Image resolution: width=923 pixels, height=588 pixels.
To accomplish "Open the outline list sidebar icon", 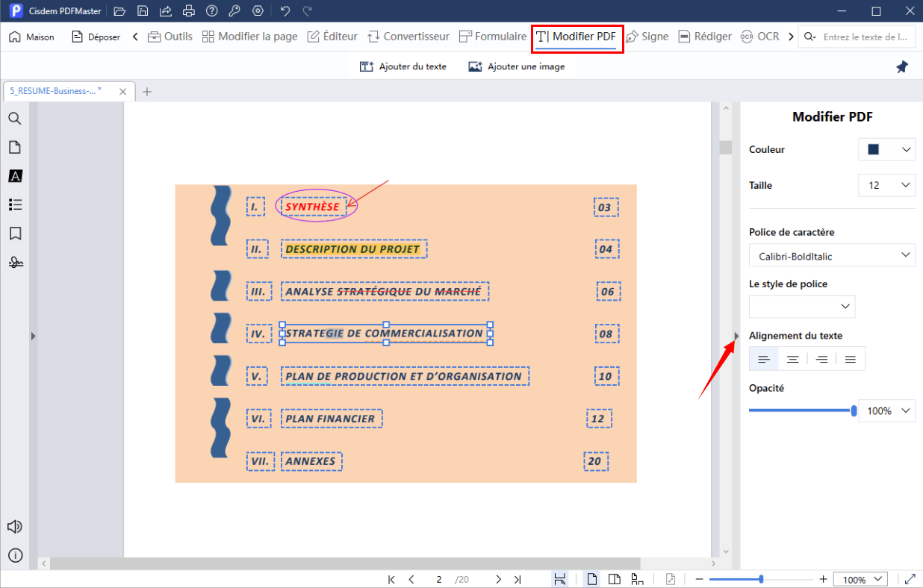I will coord(15,204).
